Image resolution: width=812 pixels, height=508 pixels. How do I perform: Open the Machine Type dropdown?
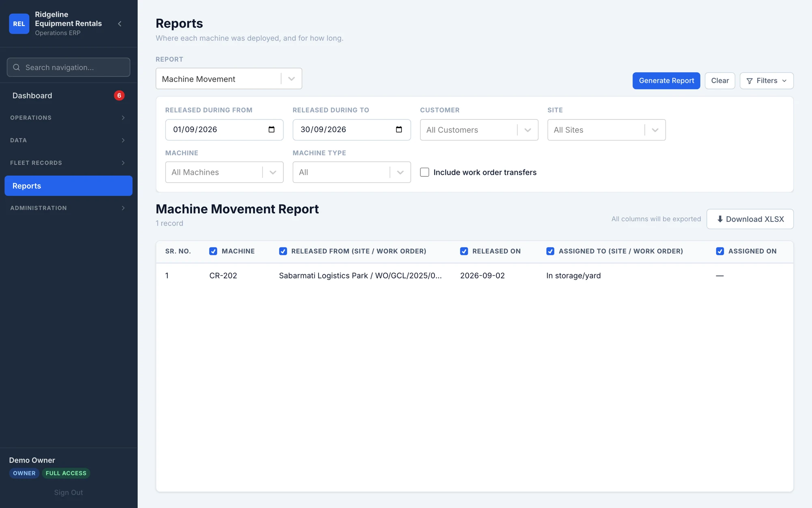tap(352, 172)
